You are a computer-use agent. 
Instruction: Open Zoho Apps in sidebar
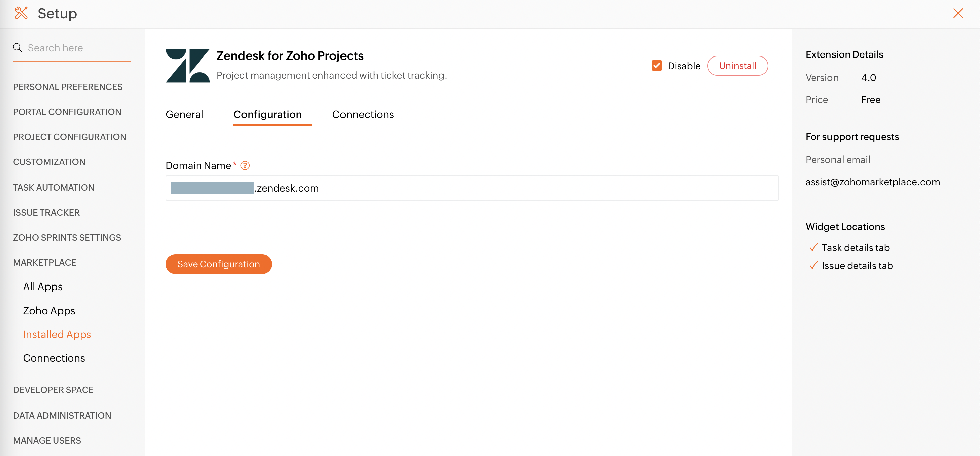click(x=49, y=310)
